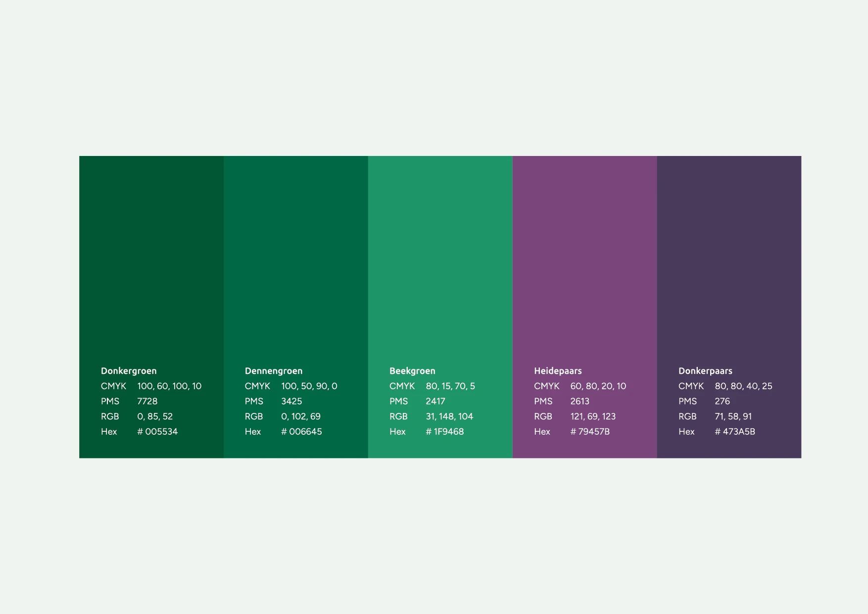Click PMS number 3425
This screenshot has height=614, width=868.
(291, 402)
